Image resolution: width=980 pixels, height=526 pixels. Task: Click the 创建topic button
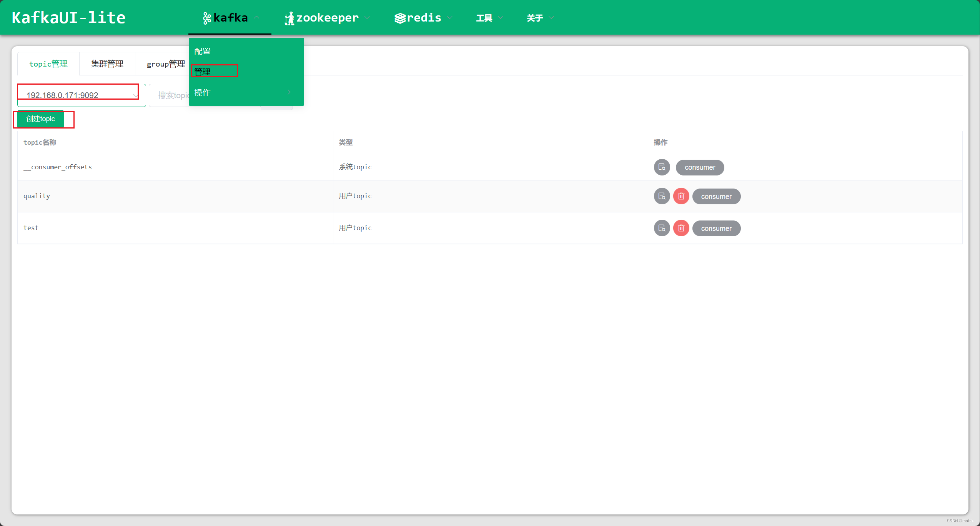tap(41, 119)
